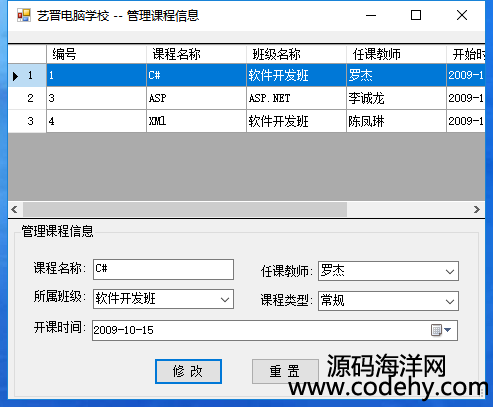The height and width of the screenshot is (407, 493).
Task: Close the 管理课程信息 window
Action: click(x=462, y=15)
